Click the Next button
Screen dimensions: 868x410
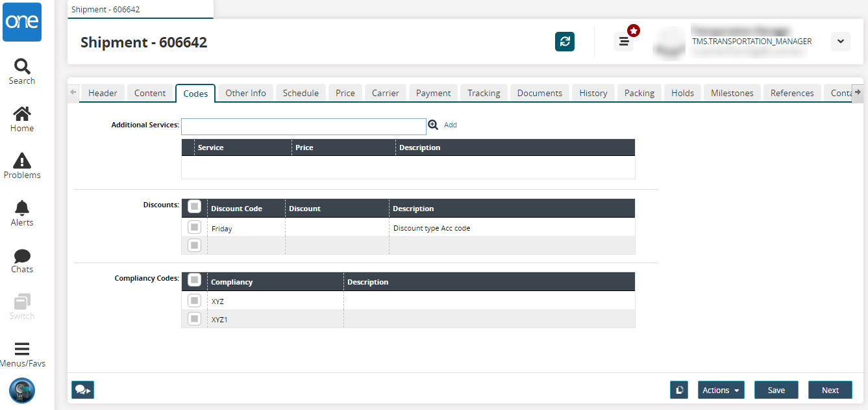[830, 390]
